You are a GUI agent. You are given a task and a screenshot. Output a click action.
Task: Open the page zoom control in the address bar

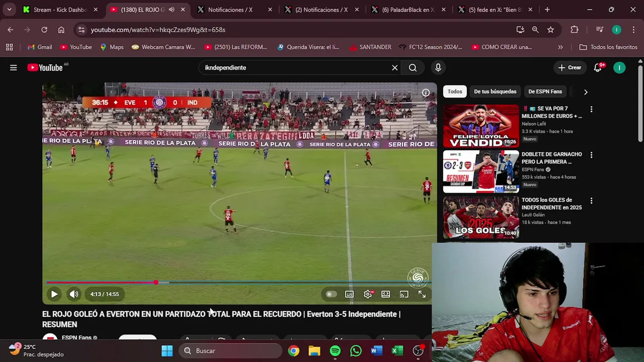click(535, 30)
